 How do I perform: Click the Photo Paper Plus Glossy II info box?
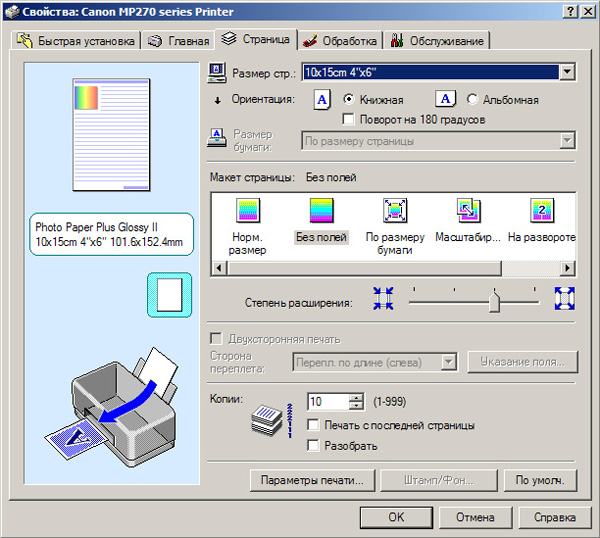[x=111, y=234]
